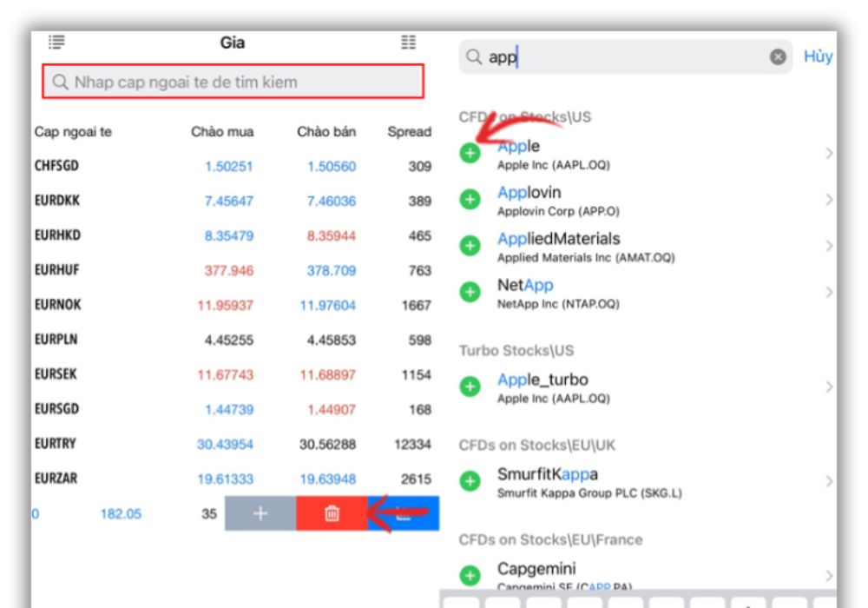Add Capgemini with green plus
The width and height of the screenshot is (868, 608).
pos(470,576)
